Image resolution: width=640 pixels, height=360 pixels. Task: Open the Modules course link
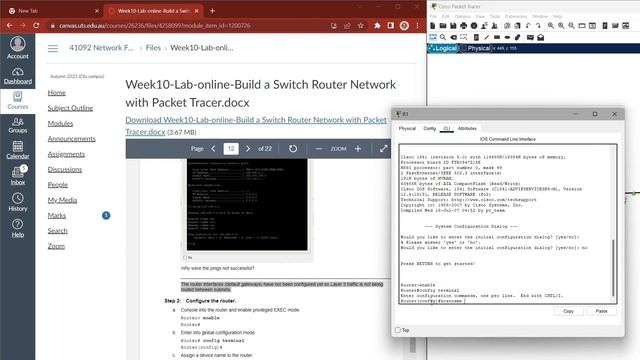(x=60, y=123)
